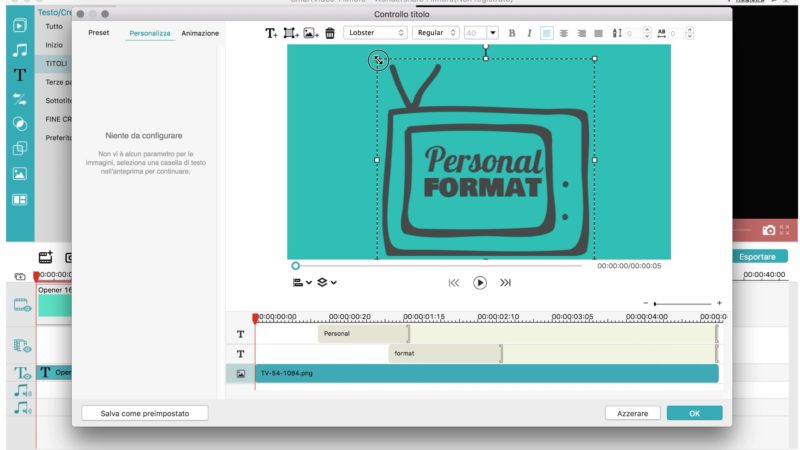The width and height of the screenshot is (800, 450).
Task: Select the Text/Titles icon in left sidebar
Action: tap(19, 74)
